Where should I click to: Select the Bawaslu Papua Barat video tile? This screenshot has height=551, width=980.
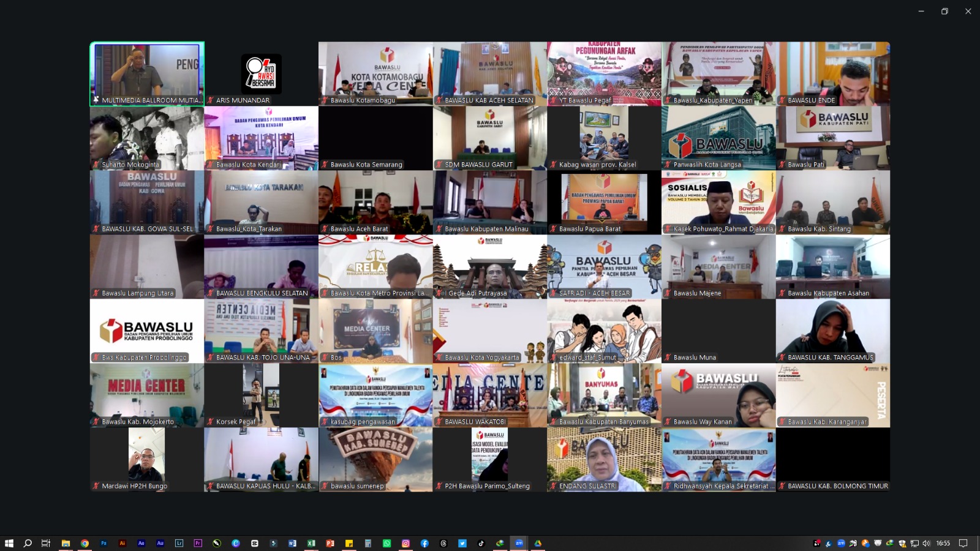pos(605,203)
